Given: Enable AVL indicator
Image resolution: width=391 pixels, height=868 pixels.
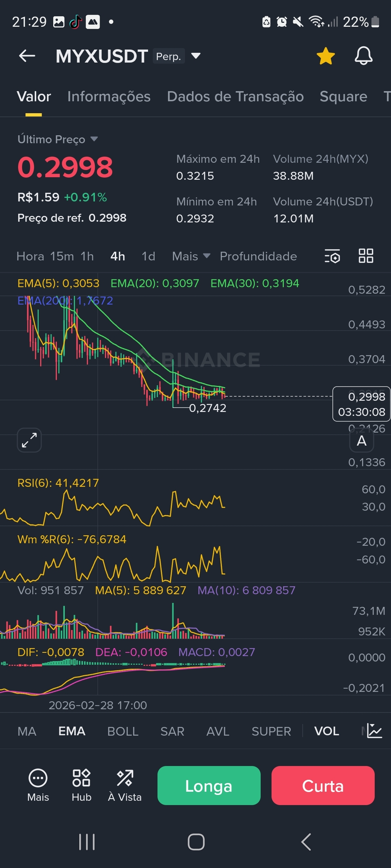Looking at the screenshot, I should (x=218, y=731).
